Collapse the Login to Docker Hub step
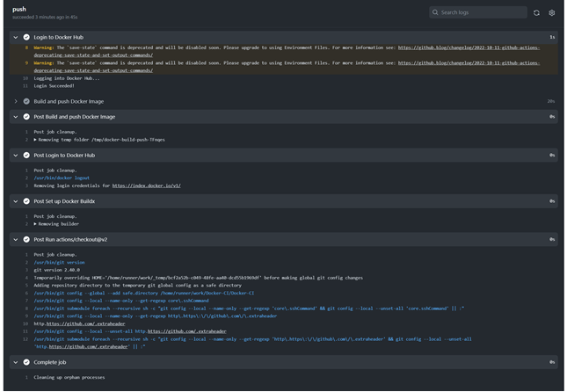Screen dimensions: 567x392 pos(16,37)
